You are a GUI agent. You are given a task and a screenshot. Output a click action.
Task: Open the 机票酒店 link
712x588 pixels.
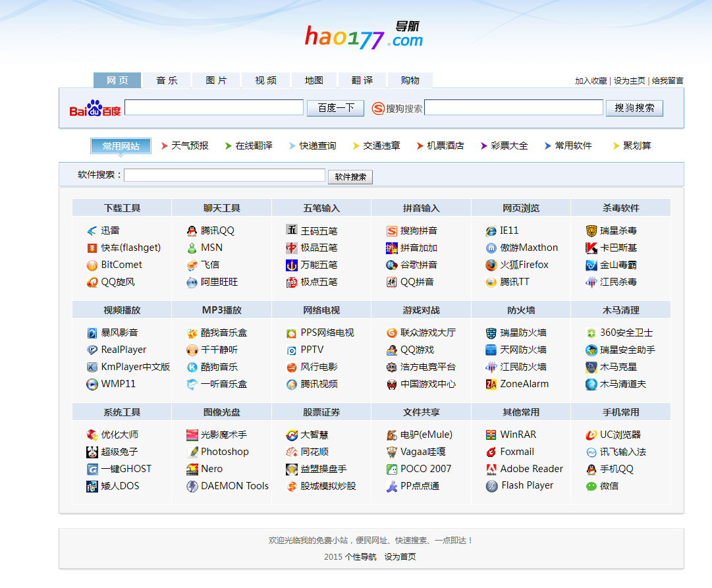pyautogui.click(x=445, y=146)
